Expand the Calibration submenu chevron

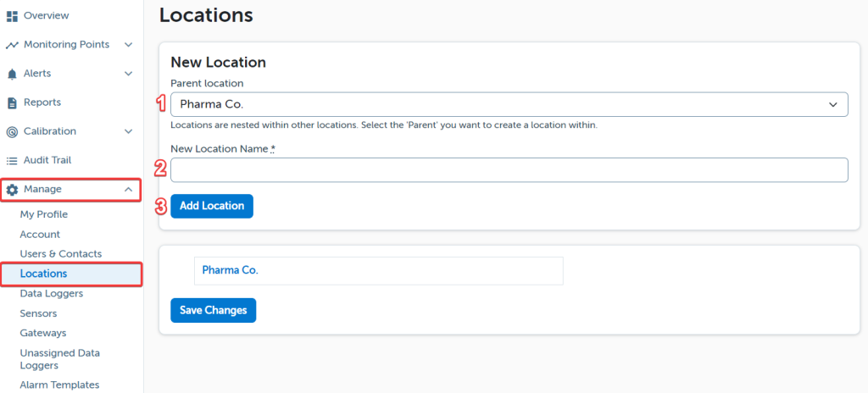pyautogui.click(x=128, y=131)
